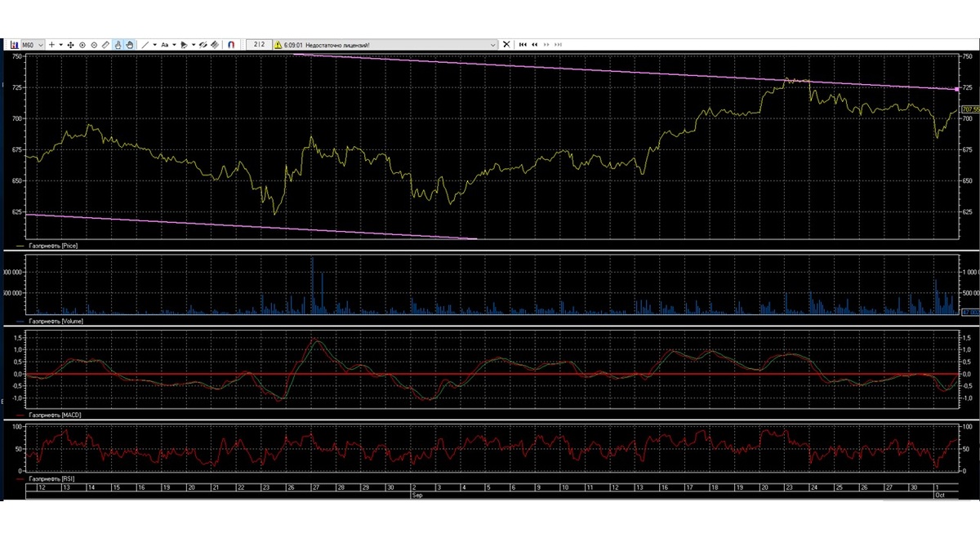Expand the shape marker dropdown arrow

(194, 45)
